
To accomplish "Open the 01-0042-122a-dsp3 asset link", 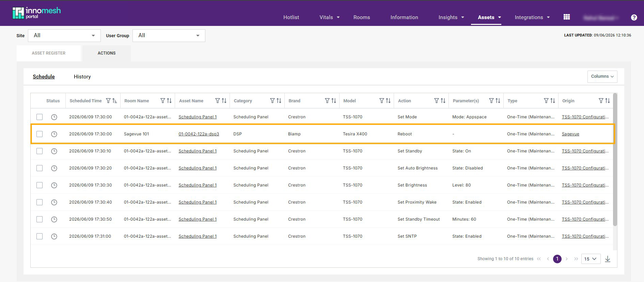I will click(x=199, y=134).
